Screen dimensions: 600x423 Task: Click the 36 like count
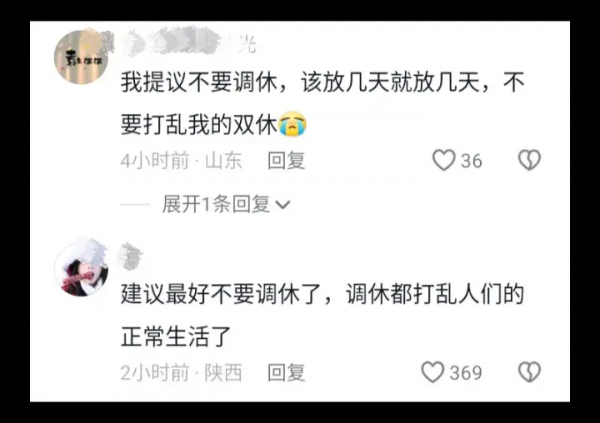tap(471, 161)
